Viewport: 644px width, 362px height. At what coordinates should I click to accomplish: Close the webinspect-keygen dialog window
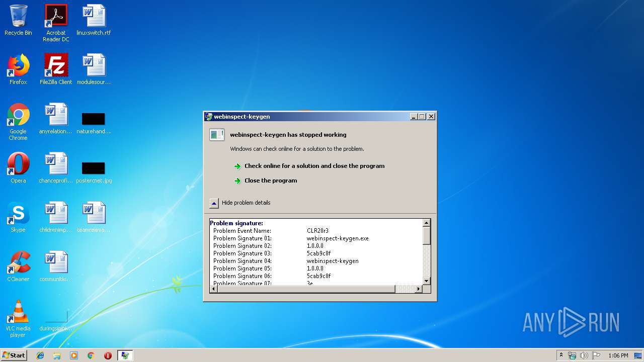tap(431, 117)
